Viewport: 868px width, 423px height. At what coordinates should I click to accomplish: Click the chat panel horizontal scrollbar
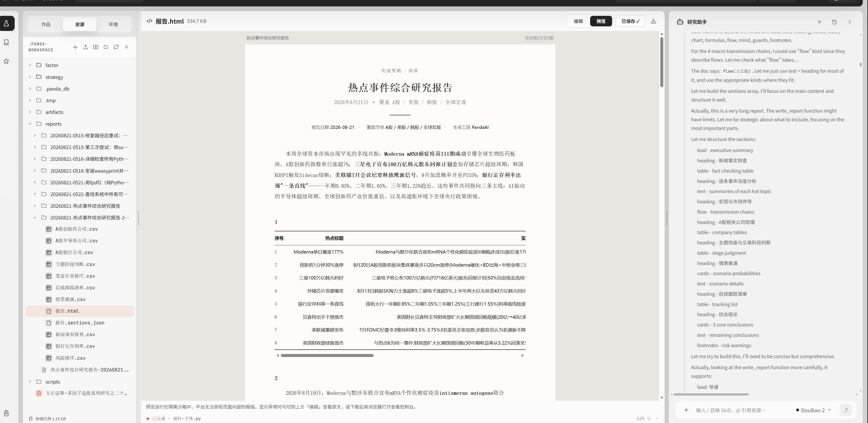click(711, 394)
